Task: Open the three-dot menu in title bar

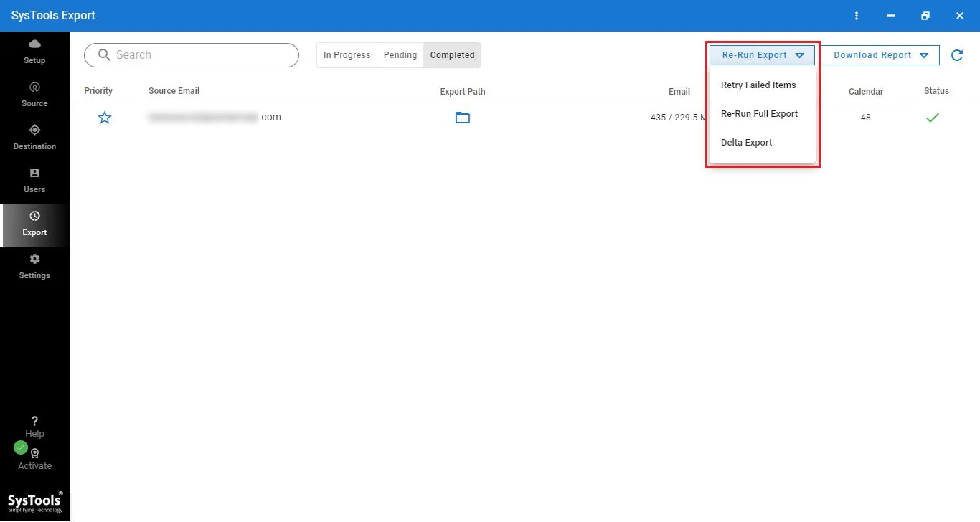Action: click(x=857, y=16)
